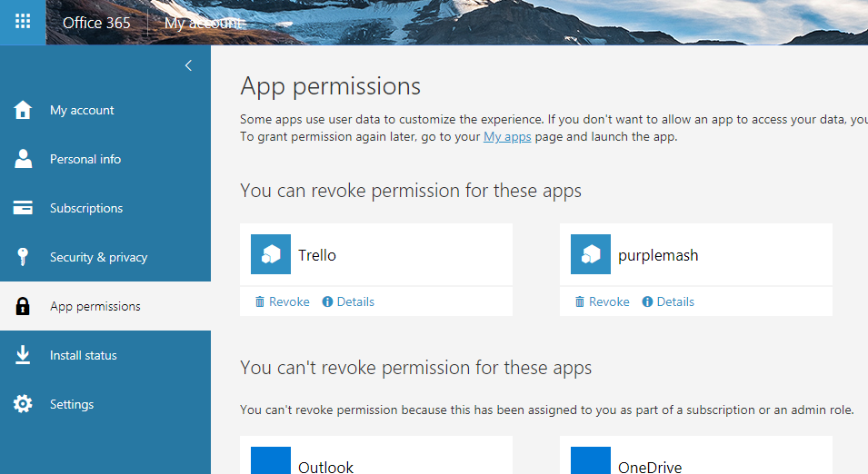Click the Trello app icon
This screenshot has width=868, height=474.
point(271,254)
